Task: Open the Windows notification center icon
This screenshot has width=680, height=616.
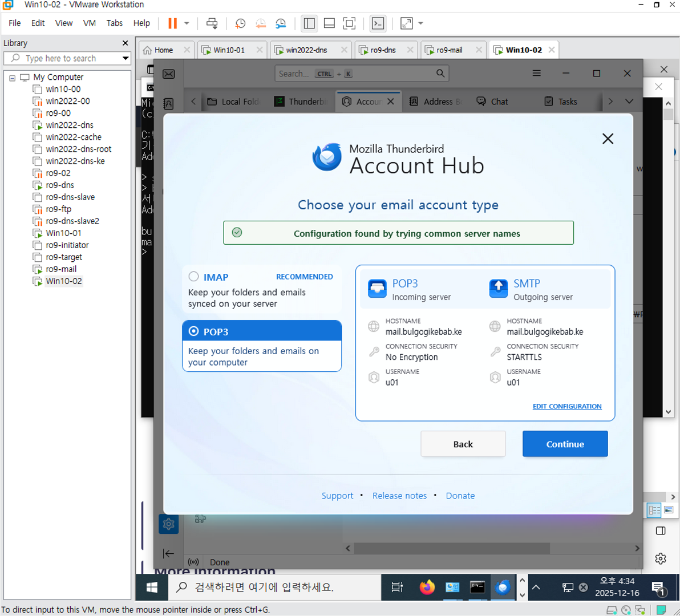Action: tap(659, 588)
